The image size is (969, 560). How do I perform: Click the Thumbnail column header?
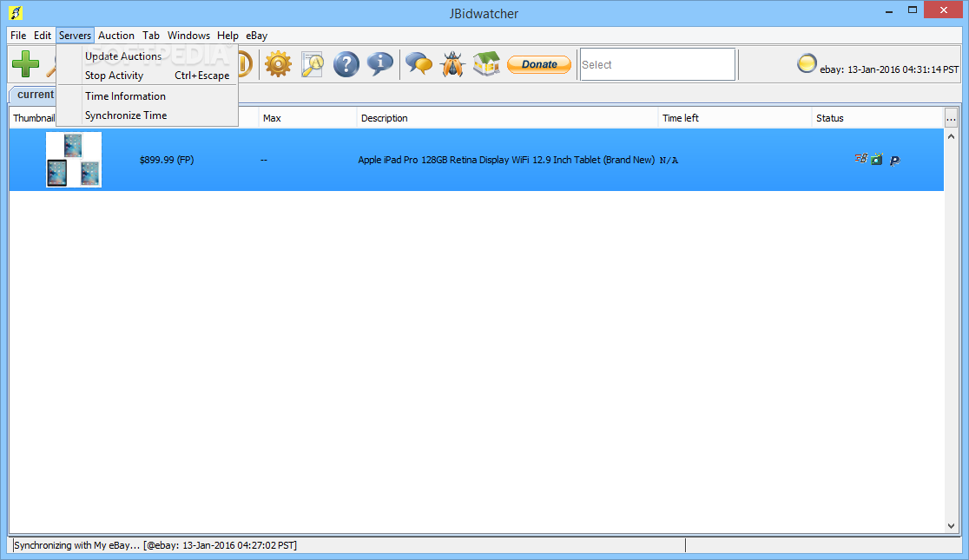tap(33, 117)
